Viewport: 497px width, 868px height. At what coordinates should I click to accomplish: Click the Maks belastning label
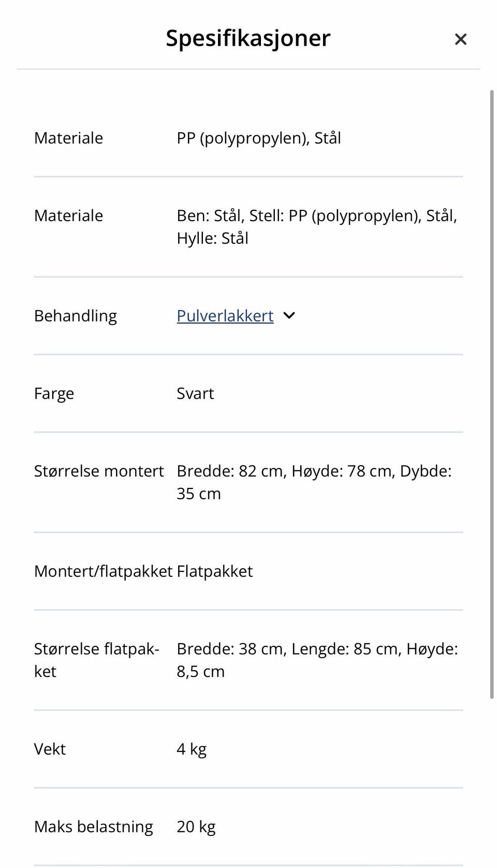pyautogui.click(x=93, y=827)
